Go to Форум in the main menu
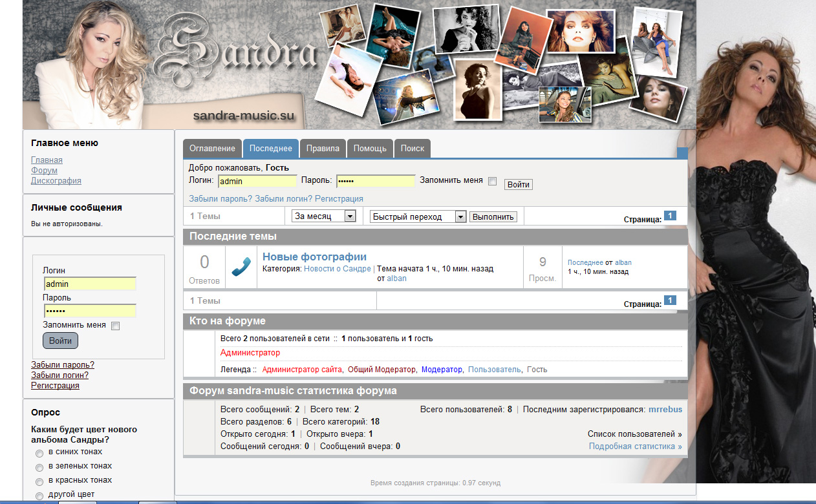This screenshot has height=504, width=816. [x=44, y=171]
